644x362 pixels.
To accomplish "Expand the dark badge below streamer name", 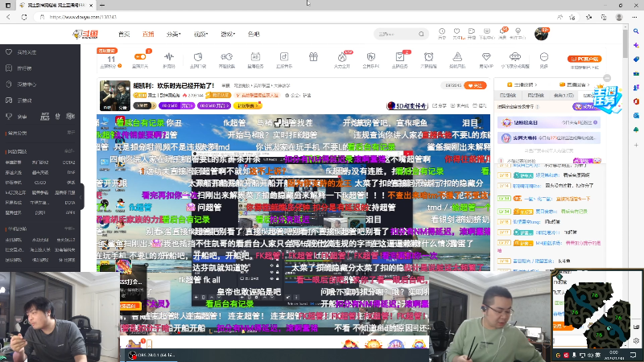I will click(x=144, y=105).
